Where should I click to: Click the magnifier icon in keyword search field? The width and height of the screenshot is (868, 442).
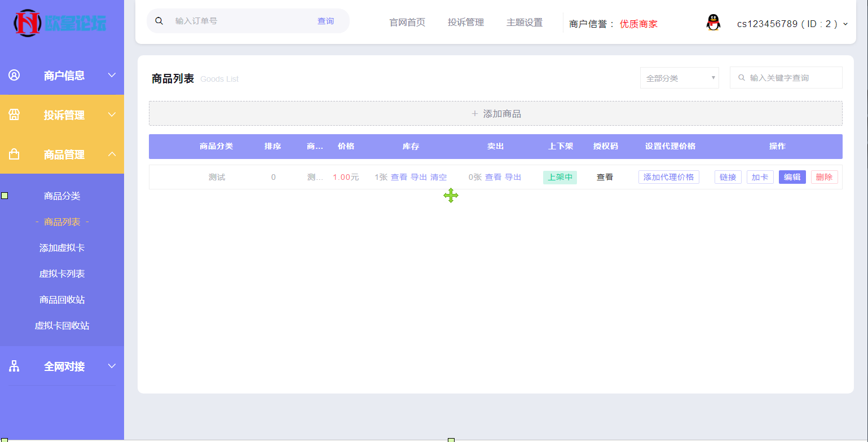(x=742, y=77)
